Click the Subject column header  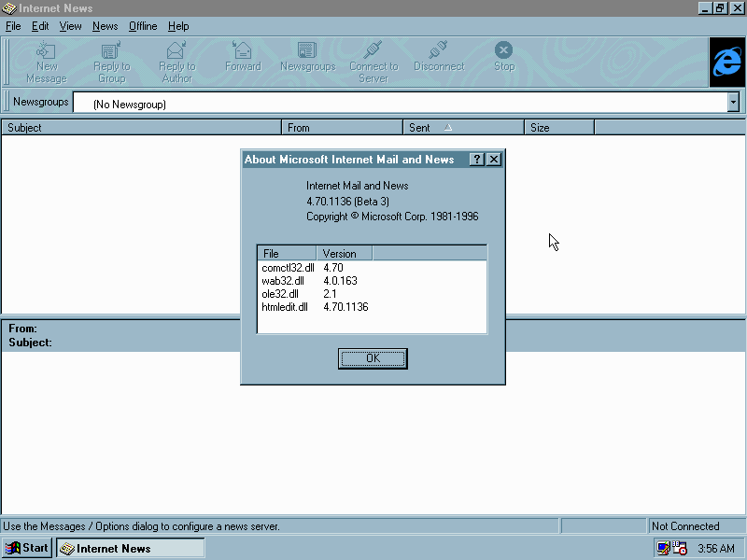141,128
